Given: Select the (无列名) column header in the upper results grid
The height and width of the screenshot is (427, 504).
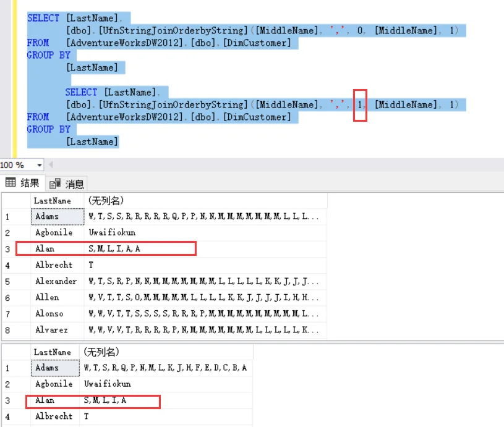Looking at the screenshot, I should pos(205,201).
